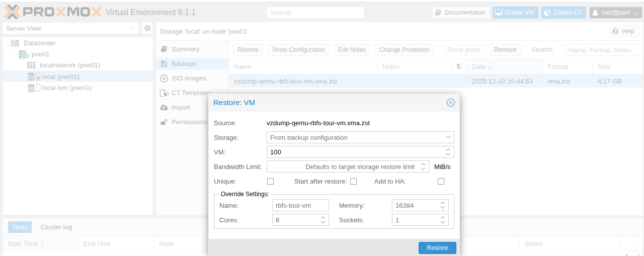Click the local (pve01) storage icon
This screenshot has width=644, height=256.
pos(34,76)
